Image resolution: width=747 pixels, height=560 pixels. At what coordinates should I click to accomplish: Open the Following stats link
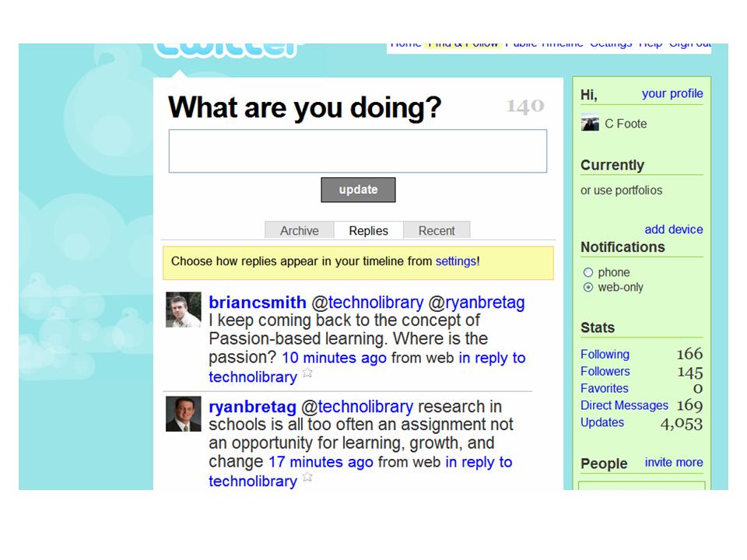tap(605, 355)
